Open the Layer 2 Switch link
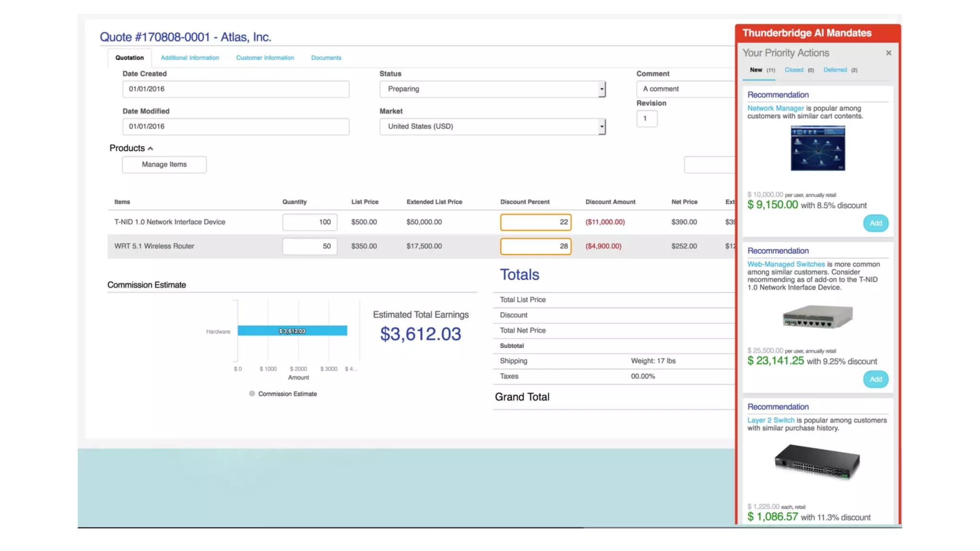 (770, 420)
